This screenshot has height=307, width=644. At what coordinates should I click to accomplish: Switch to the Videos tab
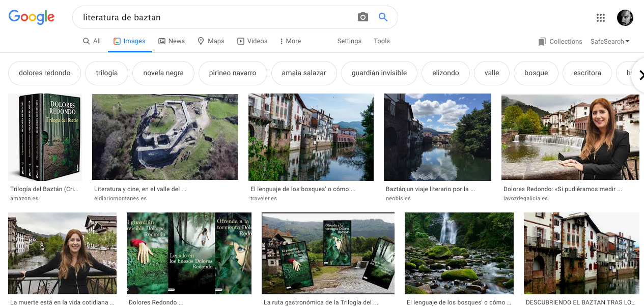tap(252, 41)
